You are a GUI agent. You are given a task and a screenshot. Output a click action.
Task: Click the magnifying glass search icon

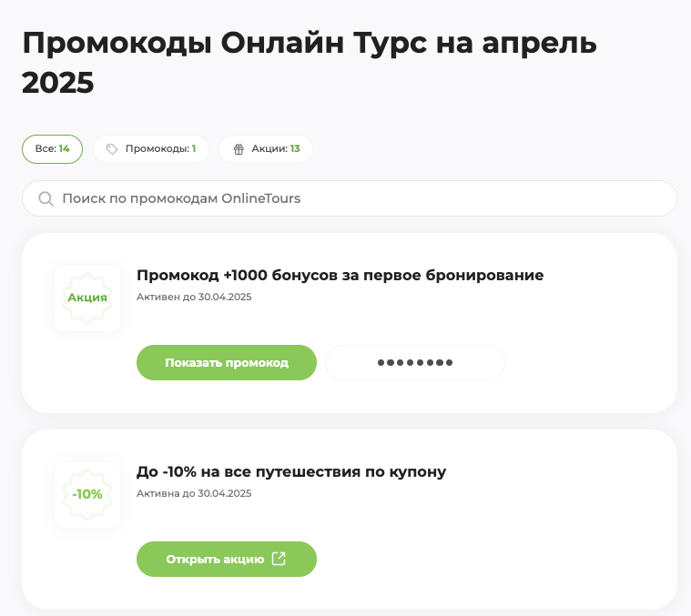coord(45,198)
